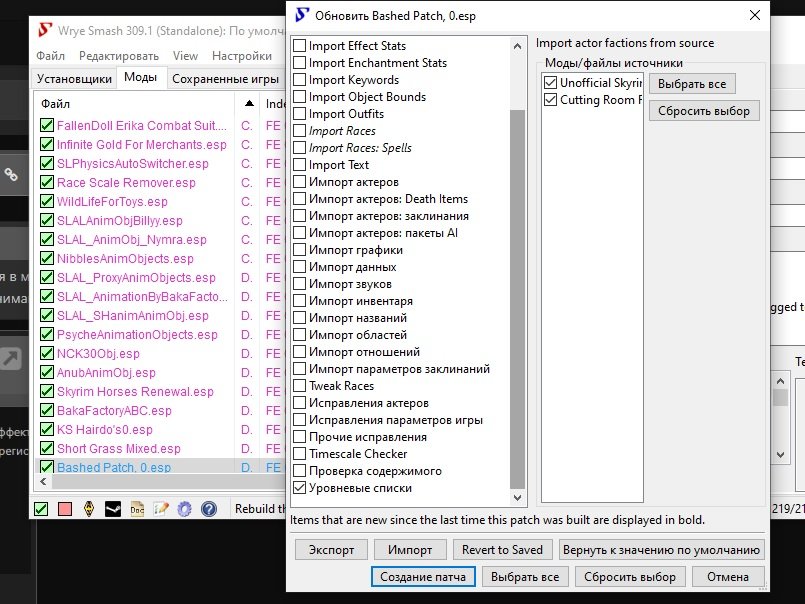Image resolution: width=805 pixels, height=604 pixels.
Task: Click the Steam launcher icon
Action: (x=113, y=509)
